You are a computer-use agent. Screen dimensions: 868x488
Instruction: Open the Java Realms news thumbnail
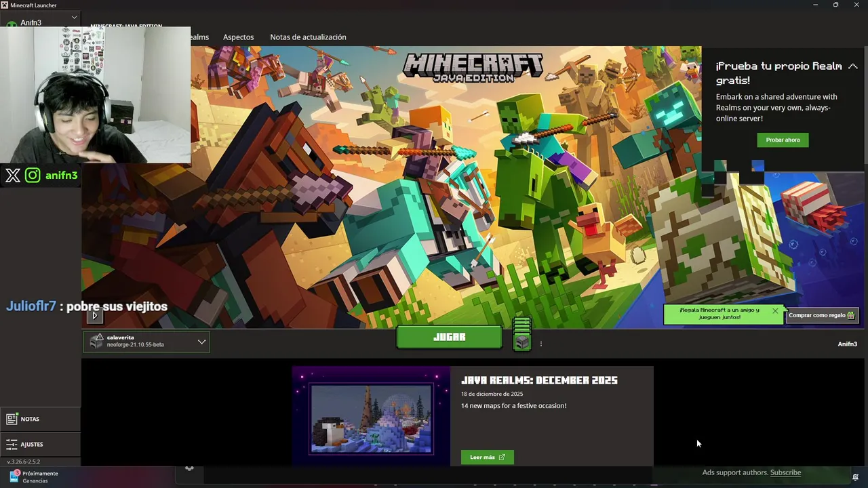click(371, 417)
